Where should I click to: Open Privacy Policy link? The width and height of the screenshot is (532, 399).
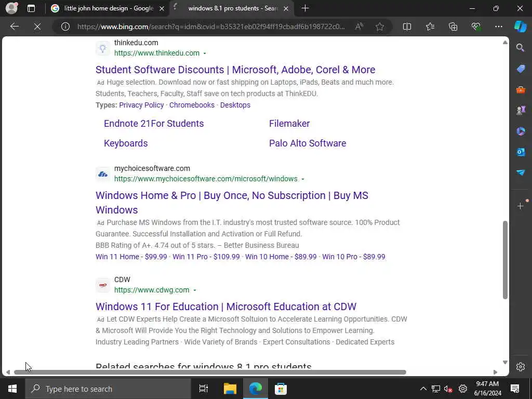pos(141,105)
